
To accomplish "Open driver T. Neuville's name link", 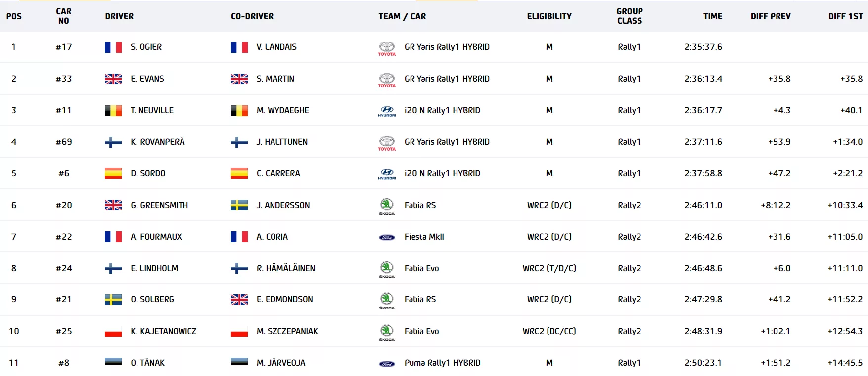I will tap(152, 110).
